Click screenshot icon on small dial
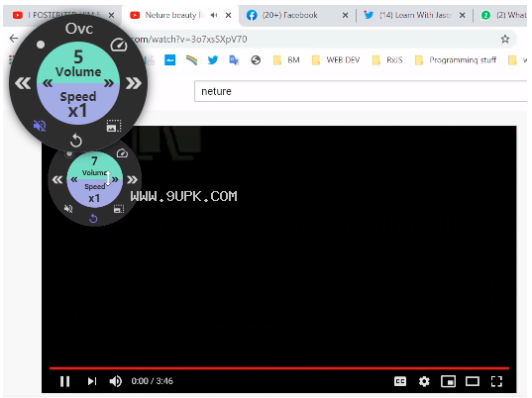The height and width of the screenshot is (398, 532). tap(119, 209)
